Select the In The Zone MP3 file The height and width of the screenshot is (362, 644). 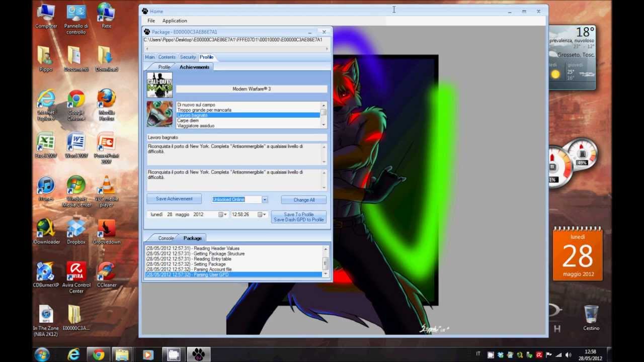click(x=46, y=322)
